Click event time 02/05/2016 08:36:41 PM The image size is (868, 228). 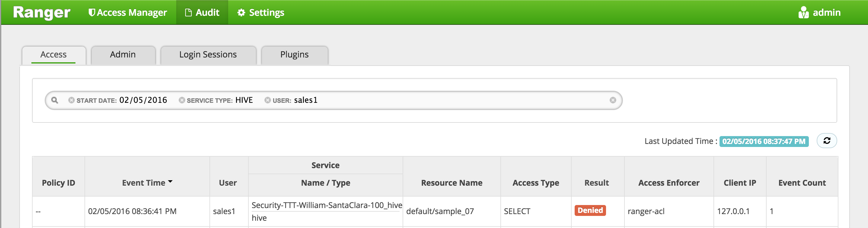[132, 211]
